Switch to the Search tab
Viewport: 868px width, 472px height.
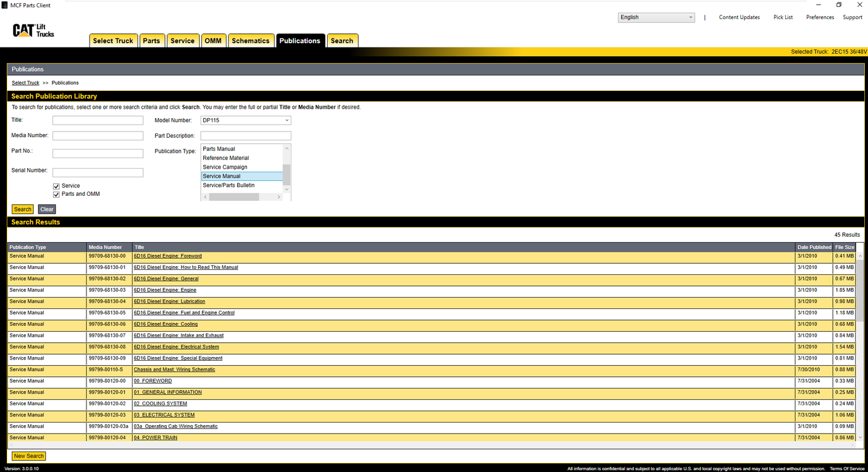(342, 40)
